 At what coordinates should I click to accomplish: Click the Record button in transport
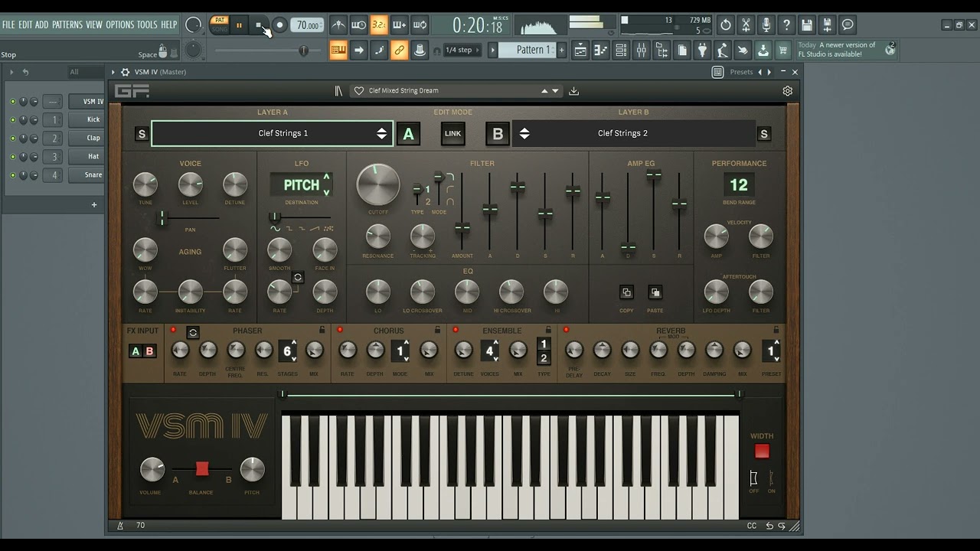279,24
